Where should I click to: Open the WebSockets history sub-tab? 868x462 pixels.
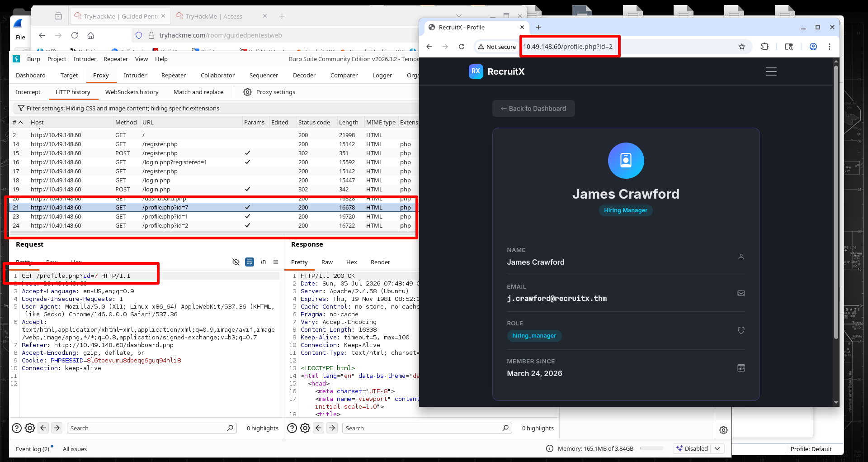132,92
